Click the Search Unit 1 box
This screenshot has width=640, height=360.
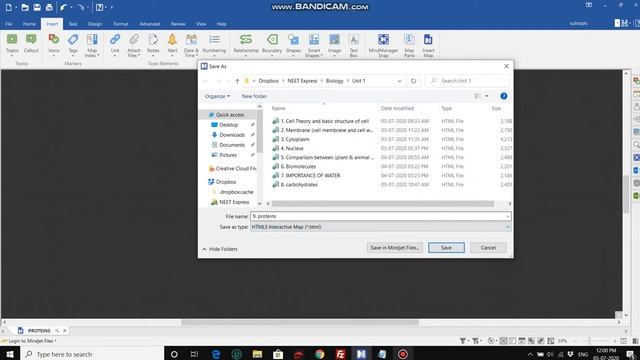tap(467, 81)
